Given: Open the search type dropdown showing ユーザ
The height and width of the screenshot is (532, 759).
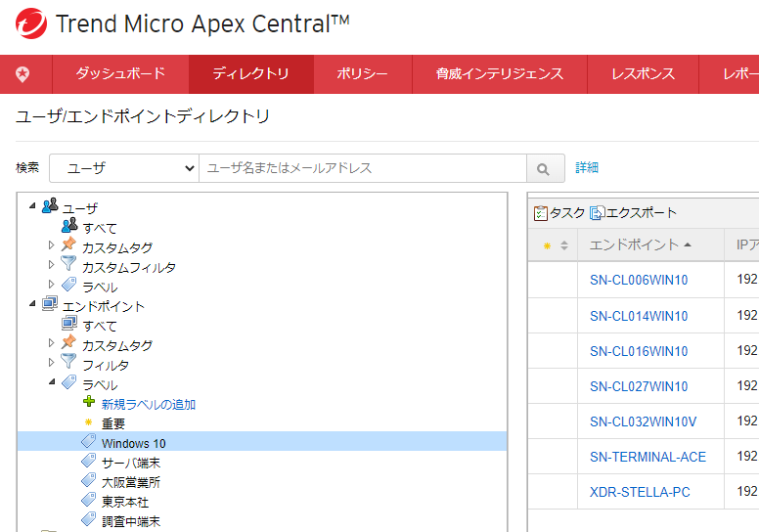Looking at the screenshot, I should (x=124, y=168).
